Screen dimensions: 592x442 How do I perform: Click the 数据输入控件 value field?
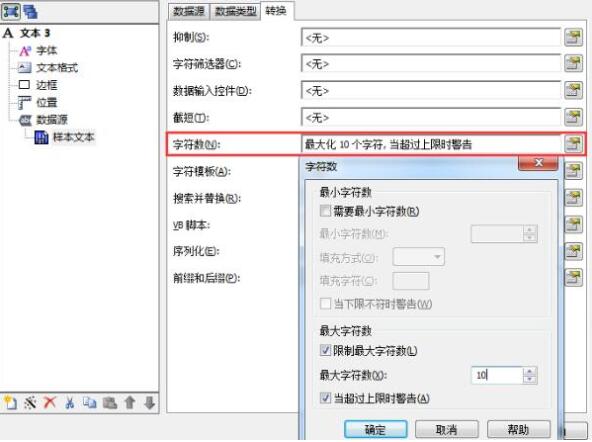click(x=431, y=90)
